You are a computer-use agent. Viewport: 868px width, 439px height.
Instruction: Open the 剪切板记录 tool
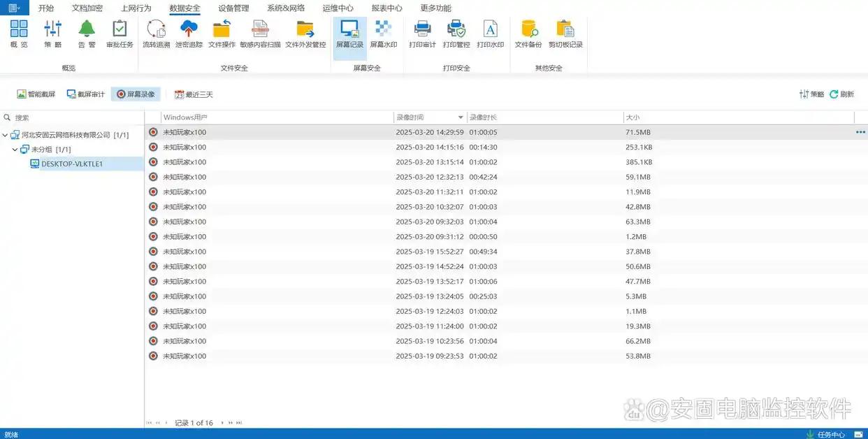click(565, 34)
